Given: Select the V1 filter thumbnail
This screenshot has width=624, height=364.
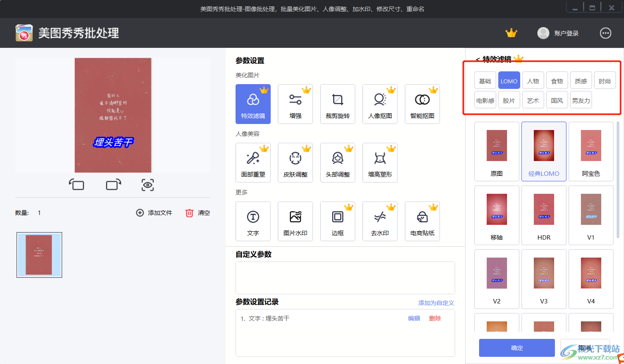Looking at the screenshot, I should [591, 215].
